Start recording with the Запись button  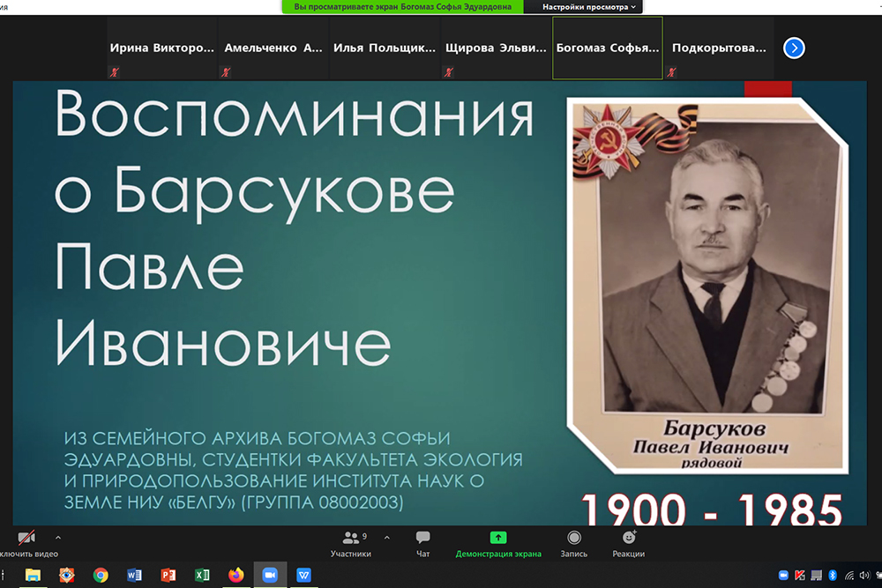coord(574,543)
